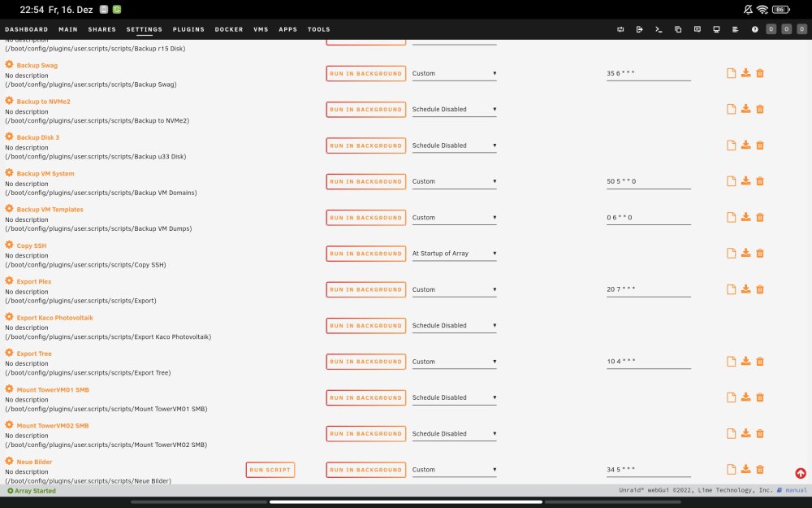Edit cron field 35 6 * * *

click(x=648, y=74)
